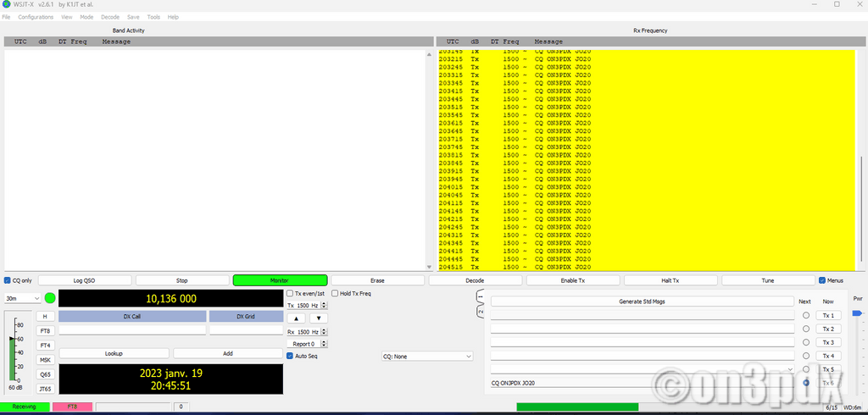Switch to FT8 mode button
Screen dimensions: 868x415
click(45, 331)
